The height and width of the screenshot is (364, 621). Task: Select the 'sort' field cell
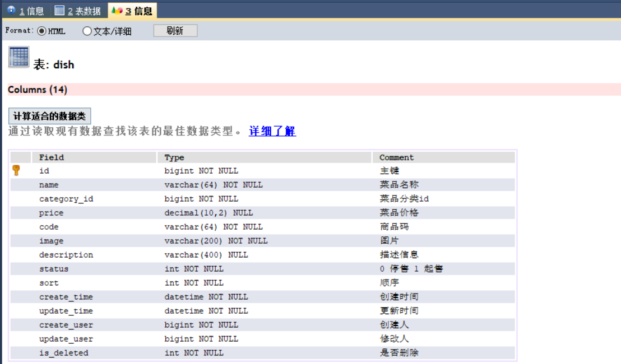[x=94, y=283]
